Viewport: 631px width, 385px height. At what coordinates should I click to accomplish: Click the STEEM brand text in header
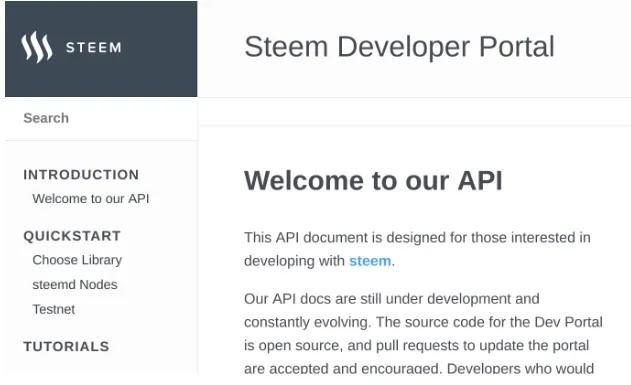tap(94, 47)
